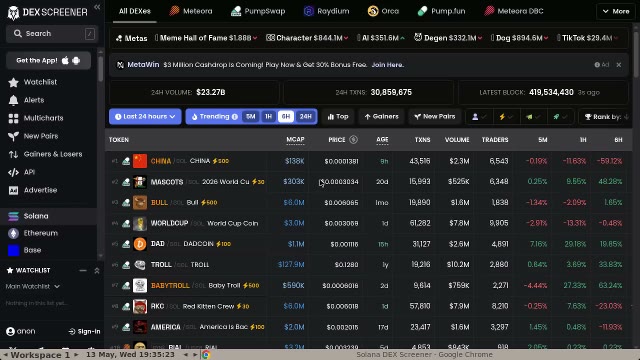Sort by the MCAP column
Viewport: 640px width, 360px height.
295,140
